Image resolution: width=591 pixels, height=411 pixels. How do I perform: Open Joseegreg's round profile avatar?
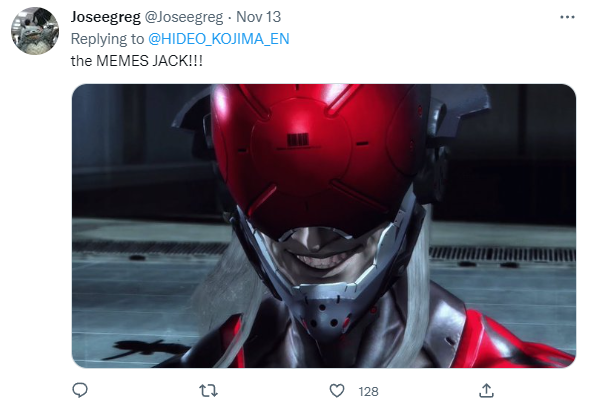[x=35, y=31]
